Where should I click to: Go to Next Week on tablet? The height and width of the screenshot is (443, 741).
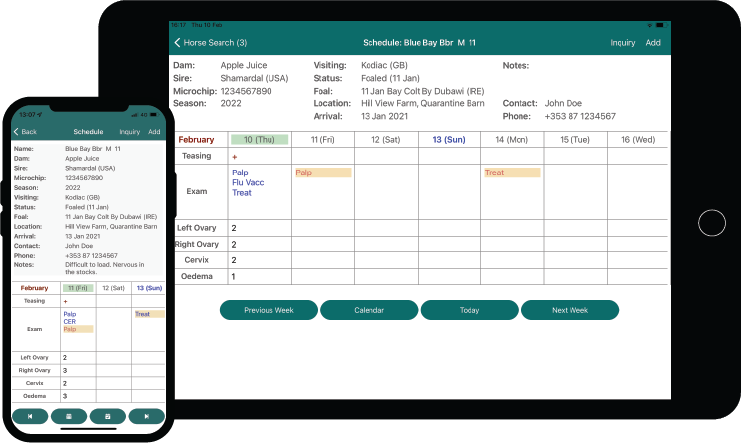coord(570,310)
